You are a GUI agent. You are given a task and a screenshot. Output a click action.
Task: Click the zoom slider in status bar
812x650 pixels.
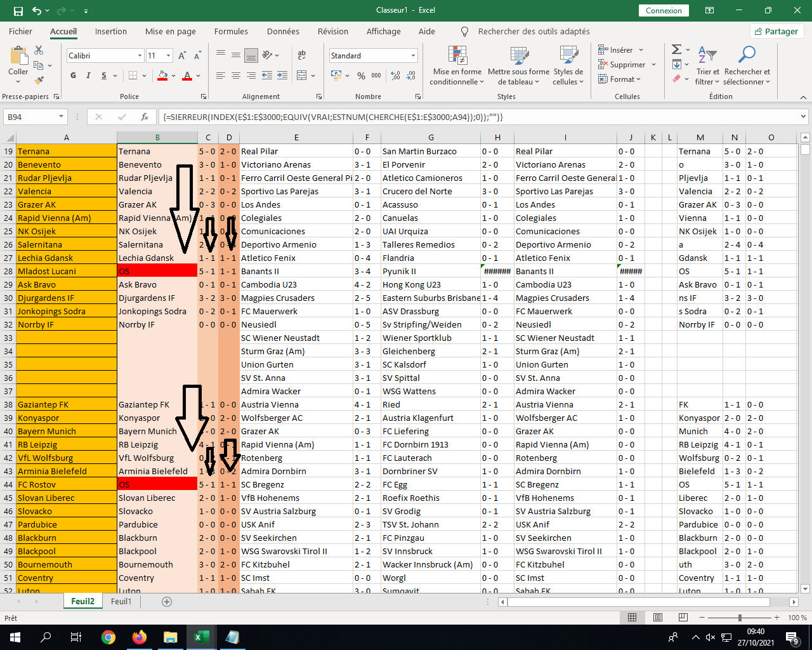click(740, 618)
